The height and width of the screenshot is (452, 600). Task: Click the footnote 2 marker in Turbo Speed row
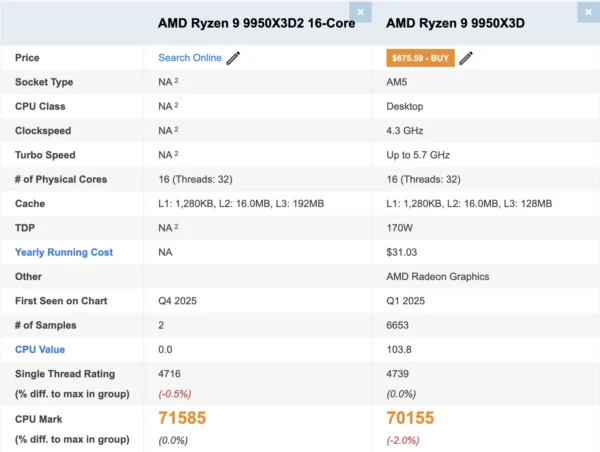pos(177,153)
